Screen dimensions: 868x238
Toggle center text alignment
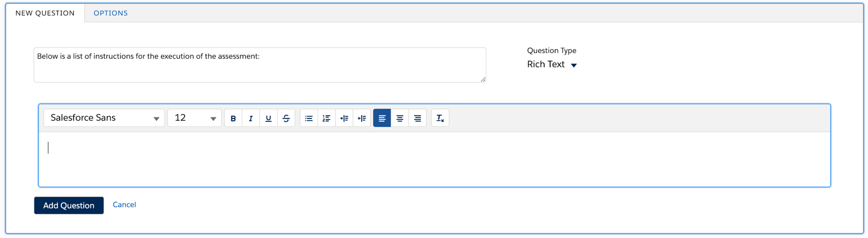(x=400, y=118)
